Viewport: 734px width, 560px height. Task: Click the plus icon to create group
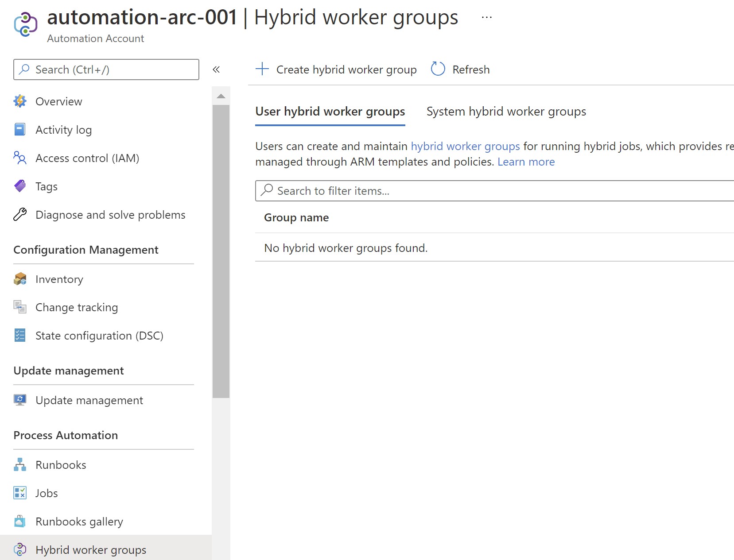click(262, 69)
